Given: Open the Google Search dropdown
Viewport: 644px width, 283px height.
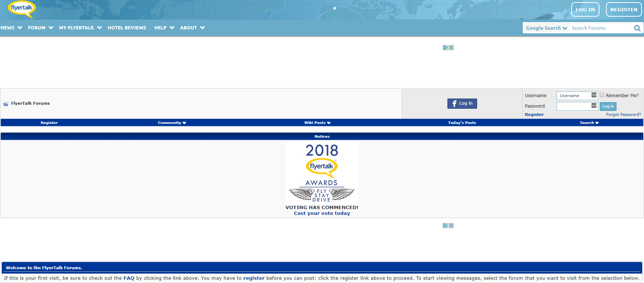Looking at the screenshot, I should coord(546,28).
